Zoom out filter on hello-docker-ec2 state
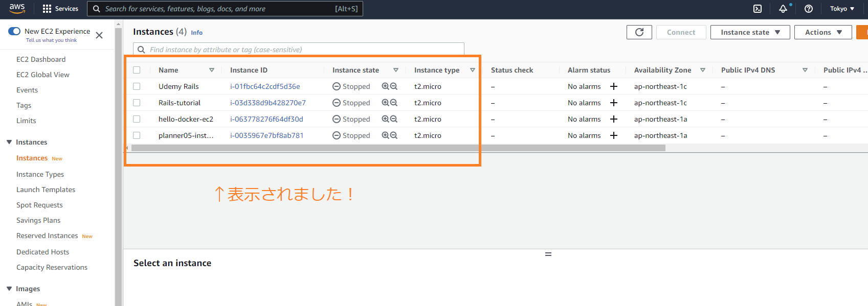 coord(394,119)
